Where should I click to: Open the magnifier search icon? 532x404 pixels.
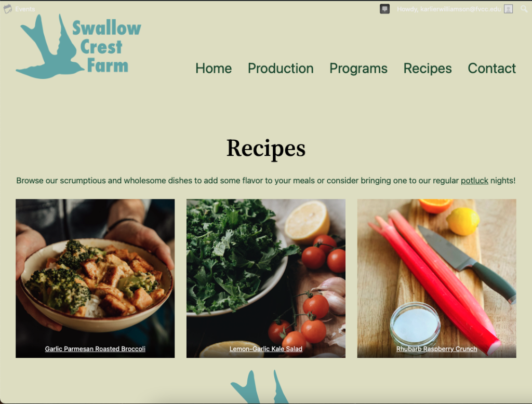(x=524, y=9)
